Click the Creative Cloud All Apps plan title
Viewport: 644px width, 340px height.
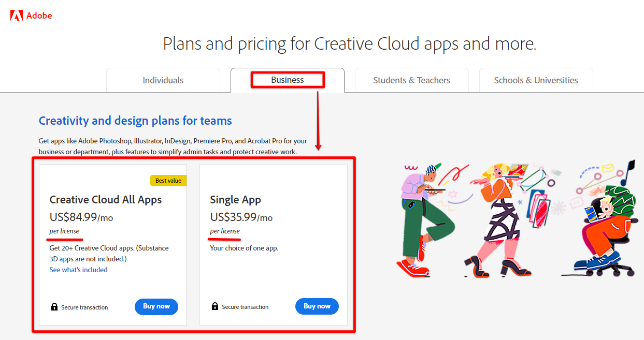tap(106, 200)
